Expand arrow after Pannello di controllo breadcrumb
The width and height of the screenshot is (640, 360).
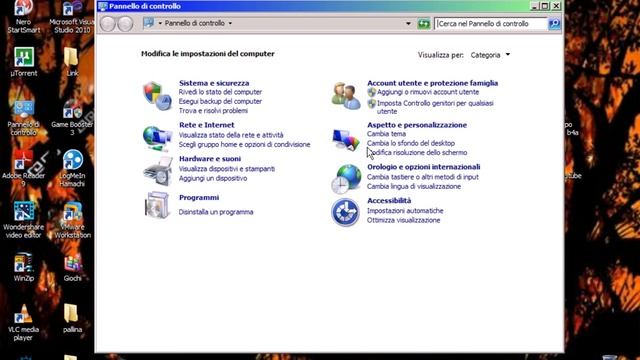(x=230, y=23)
